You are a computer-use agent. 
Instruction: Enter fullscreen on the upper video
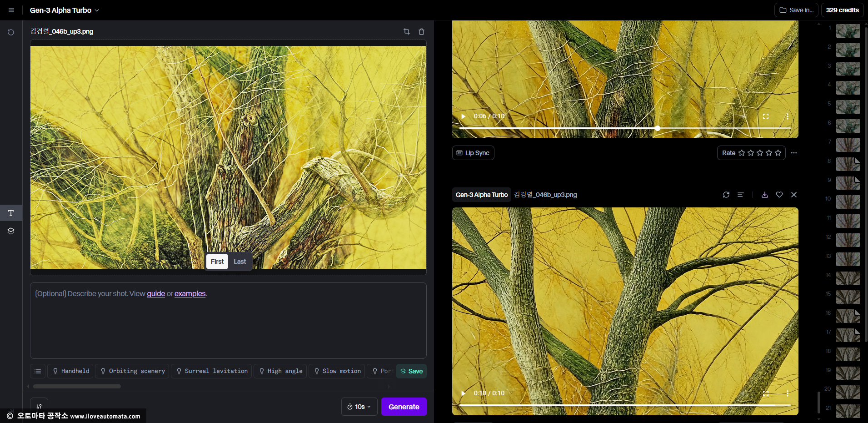pos(766,116)
